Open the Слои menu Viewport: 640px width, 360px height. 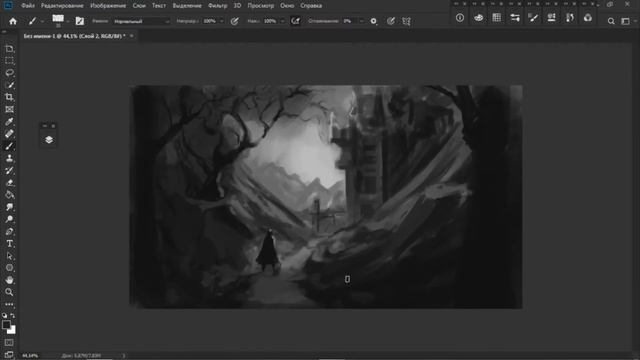click(139, 6)
